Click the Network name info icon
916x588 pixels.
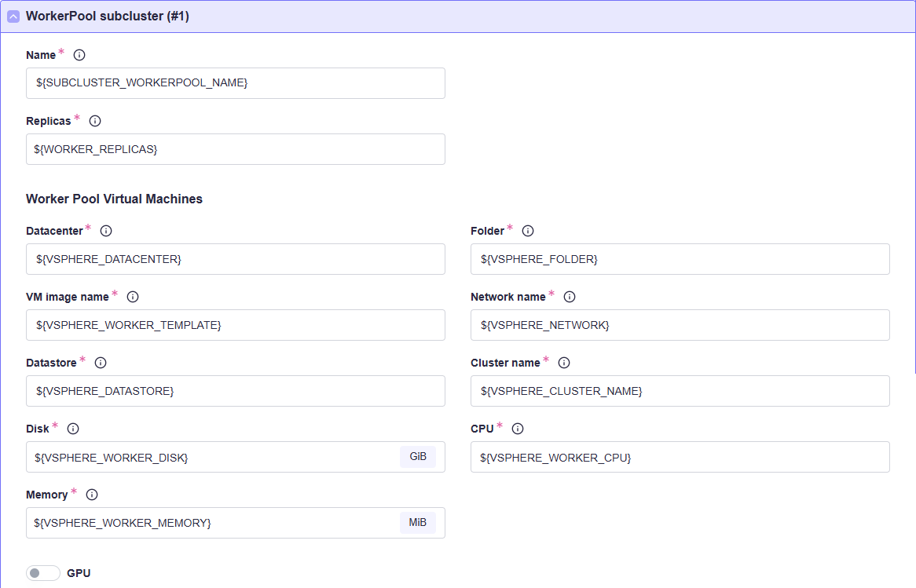pos(570,297)
